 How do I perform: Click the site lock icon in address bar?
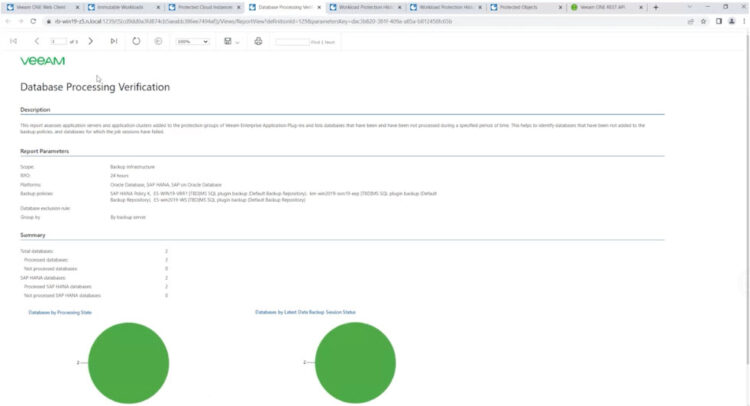(x=48, y=22)
